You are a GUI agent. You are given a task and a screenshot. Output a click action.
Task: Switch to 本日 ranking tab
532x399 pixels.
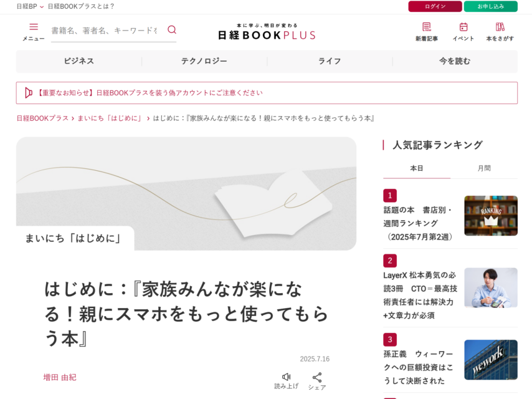(417, 168)
